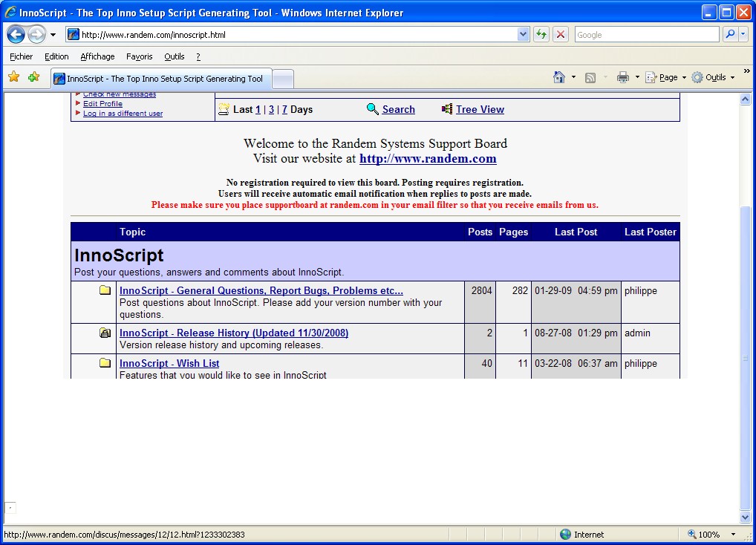756x545 pixels.
Task: Click locked folder icon for Release History
Action: [105, 333]
